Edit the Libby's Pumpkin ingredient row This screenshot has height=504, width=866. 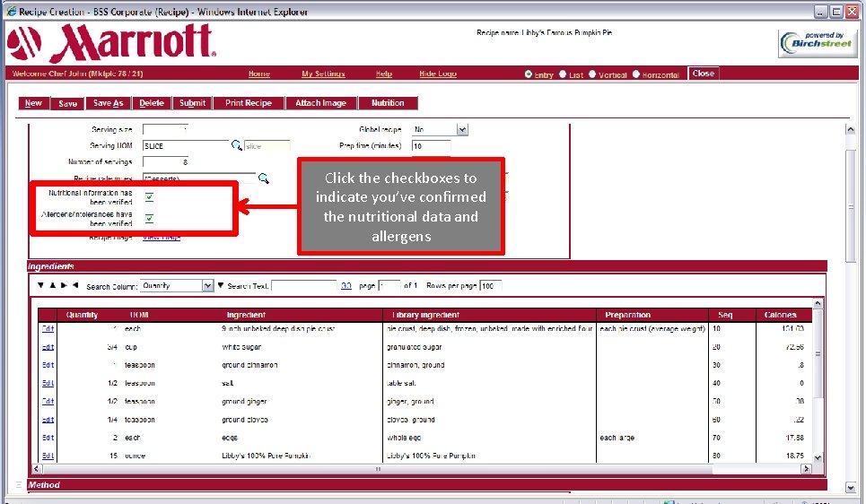click(48, 456)
